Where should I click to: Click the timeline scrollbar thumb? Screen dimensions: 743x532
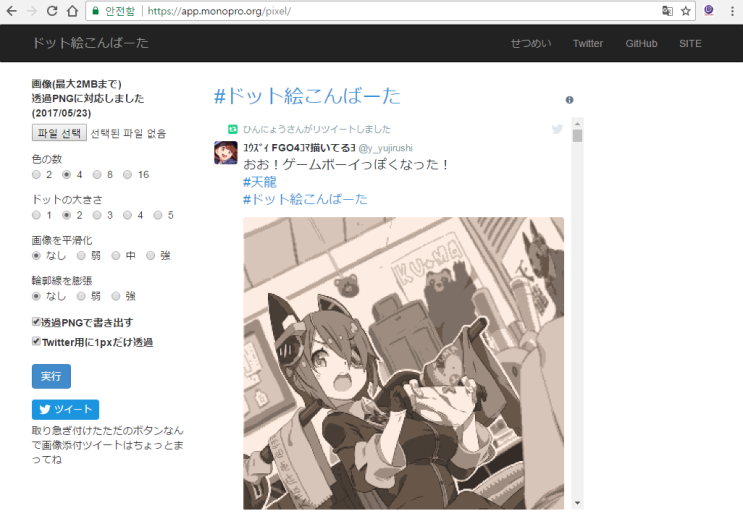pyautogui.click(x=577, y=136)
